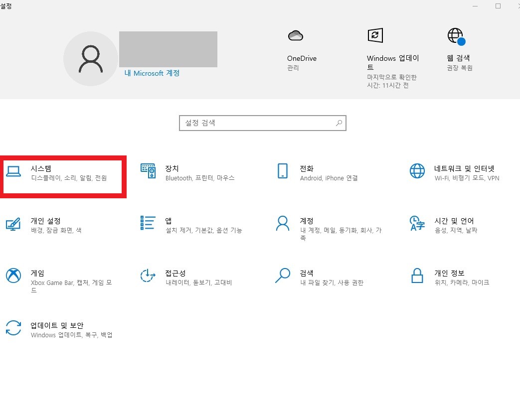Minimize the 설정 window

pos(475,6)
